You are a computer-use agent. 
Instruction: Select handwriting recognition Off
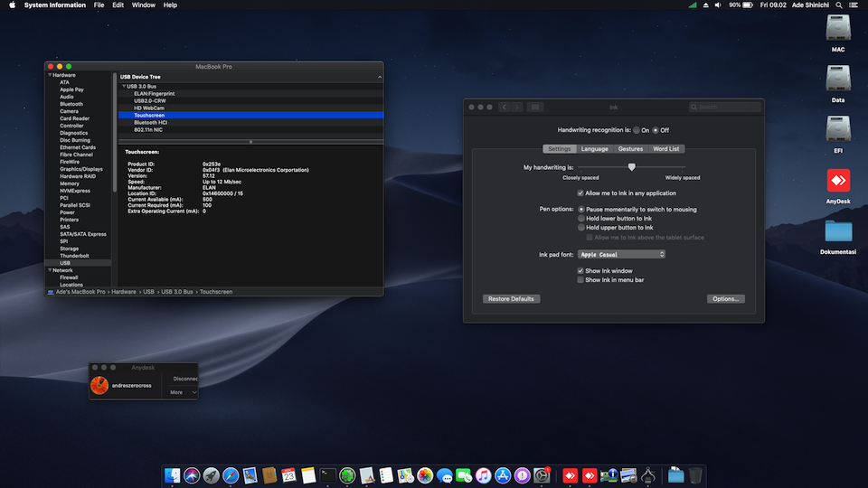coord(656,130)
